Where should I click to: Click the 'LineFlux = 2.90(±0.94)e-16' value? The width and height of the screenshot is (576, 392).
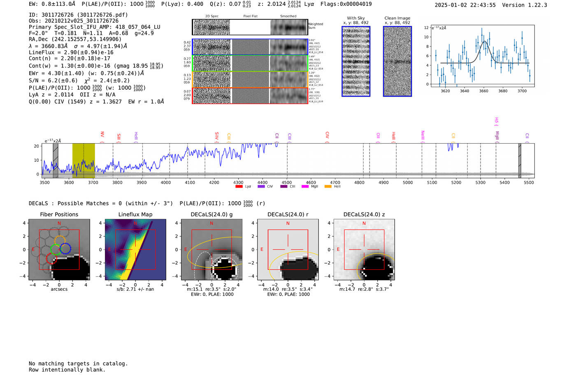71,52
